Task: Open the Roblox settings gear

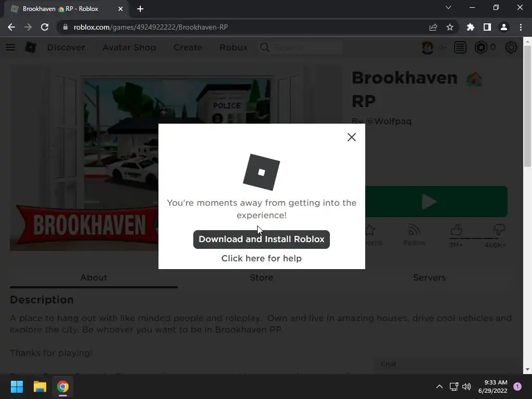Action: point(511,47)
